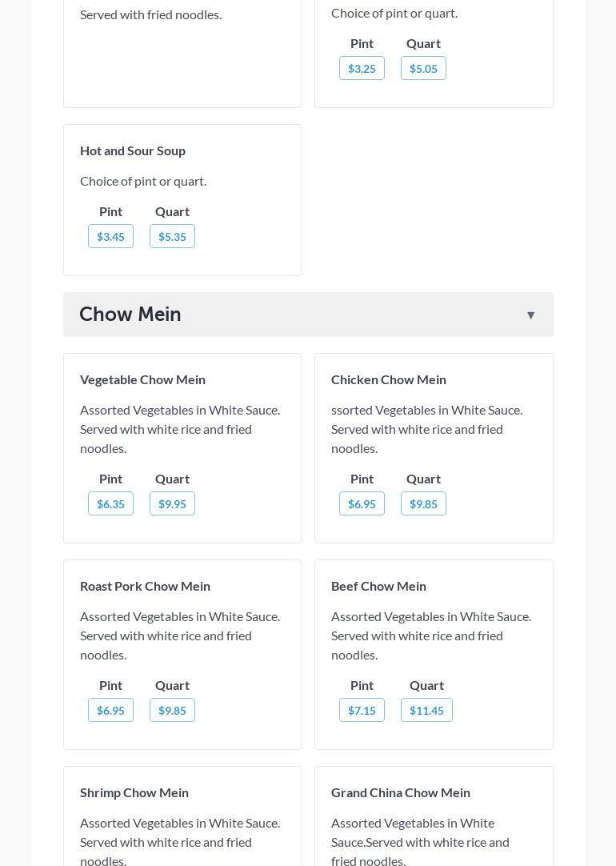Click the Hot and Sour Soup title
The image size is (616, 866).
click(x=133, y=150)
